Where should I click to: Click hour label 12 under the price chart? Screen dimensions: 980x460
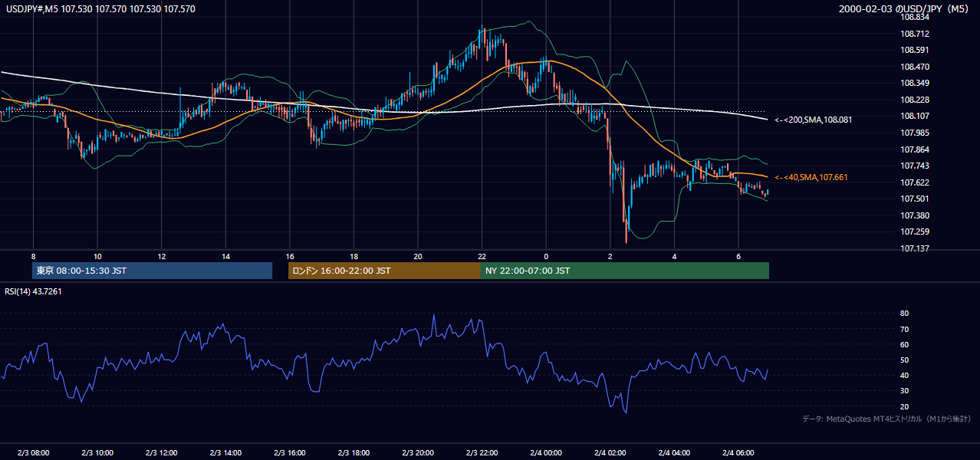[x=161, y=256]
